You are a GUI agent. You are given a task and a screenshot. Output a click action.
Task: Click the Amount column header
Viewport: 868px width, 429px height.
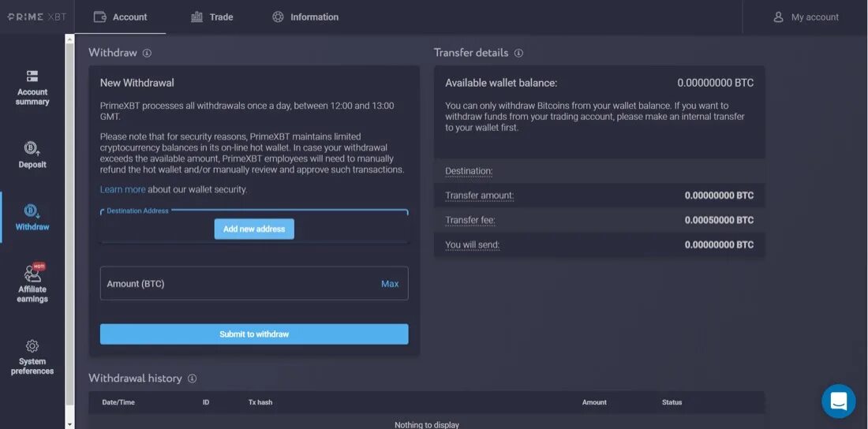(x=594, y=402)
